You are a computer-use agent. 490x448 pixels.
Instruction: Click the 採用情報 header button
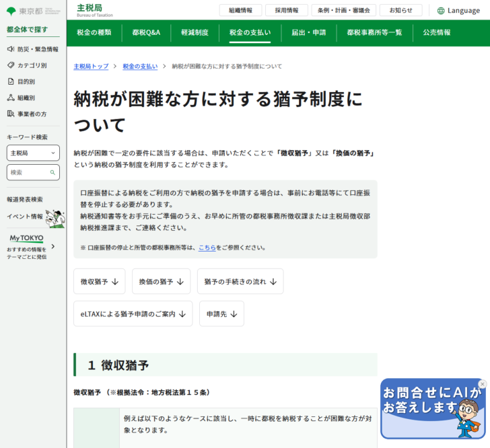coord(287,10)
